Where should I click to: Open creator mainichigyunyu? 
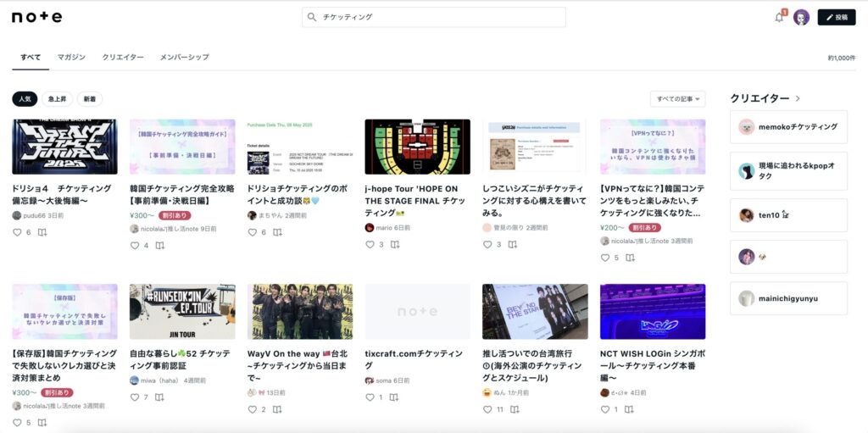click(789, 298)
